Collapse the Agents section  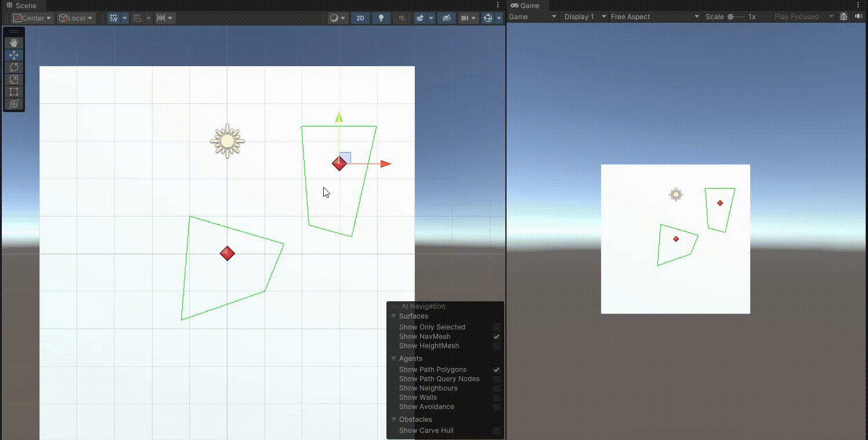pos(394,359)
